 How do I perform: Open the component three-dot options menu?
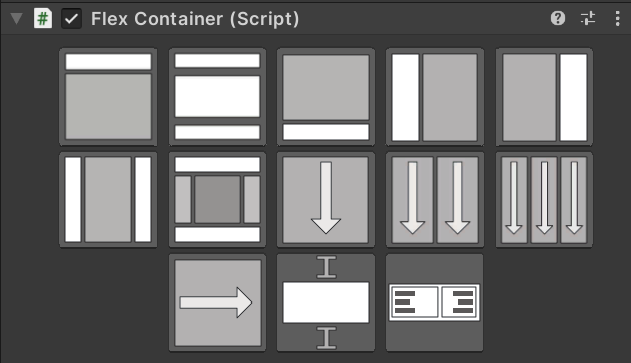pos(617,19)
